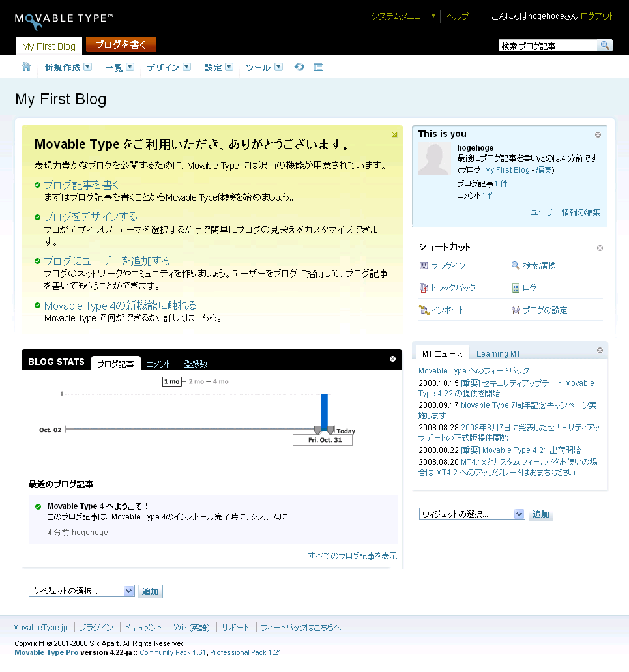Open the ブログ記事を書く welcome link
Viewport: 629px width, 672px height.
(81, 184)
